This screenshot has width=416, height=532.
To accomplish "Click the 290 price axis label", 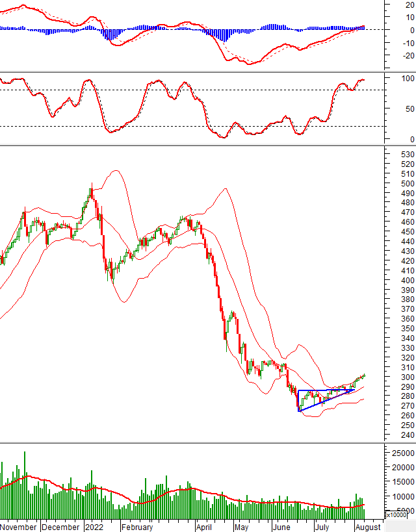I will click(408, 386).
